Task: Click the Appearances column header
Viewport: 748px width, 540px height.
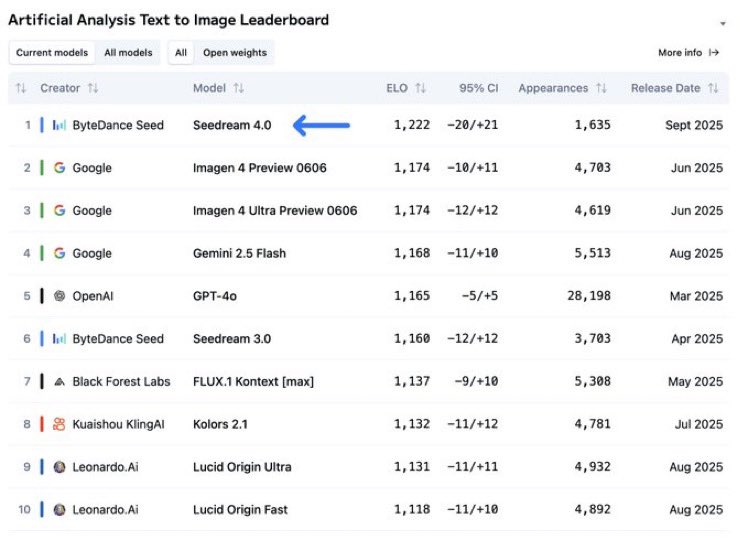Action: [x=553, y=88]
